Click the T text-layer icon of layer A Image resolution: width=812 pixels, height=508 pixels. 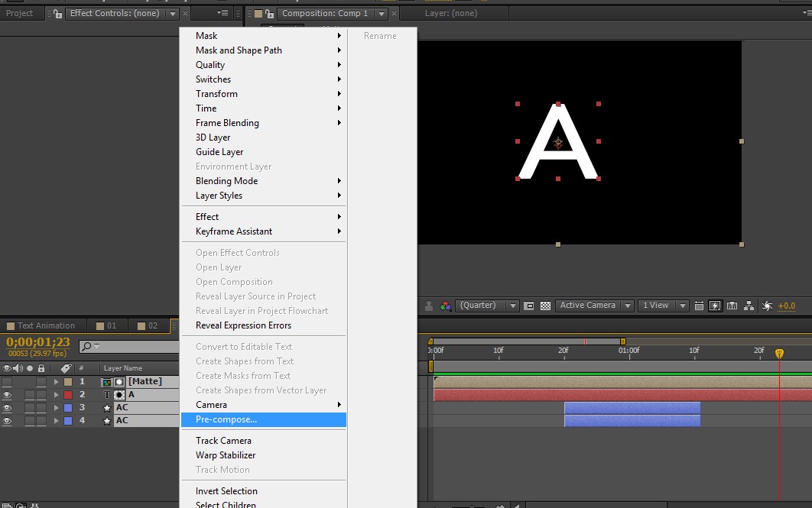107,395
